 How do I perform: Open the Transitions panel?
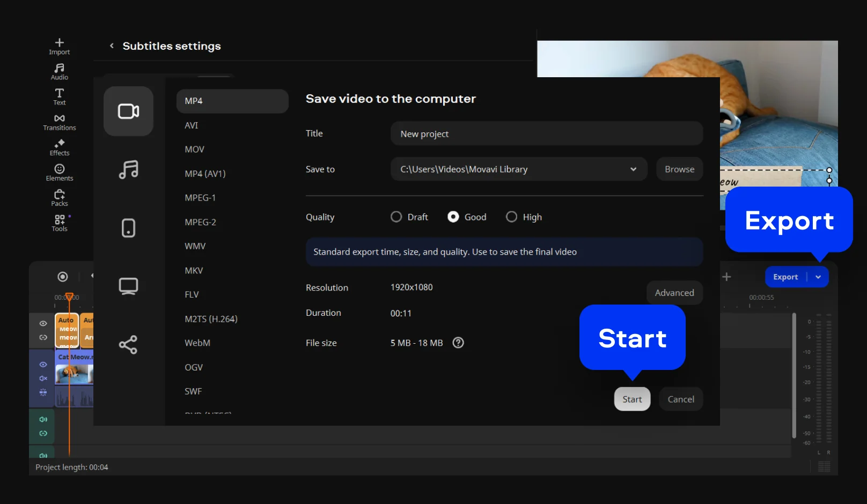pyautogui.click(x=59, y=122)
